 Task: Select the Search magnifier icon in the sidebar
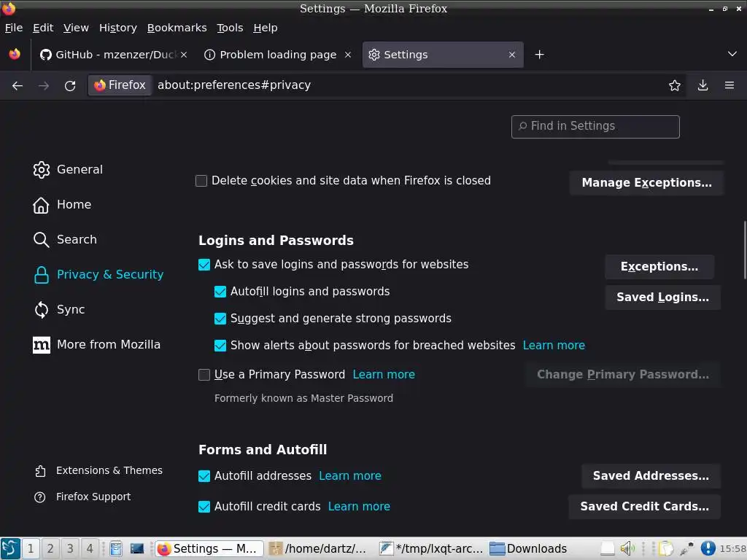pyautogui.click(x=41, y=239)
